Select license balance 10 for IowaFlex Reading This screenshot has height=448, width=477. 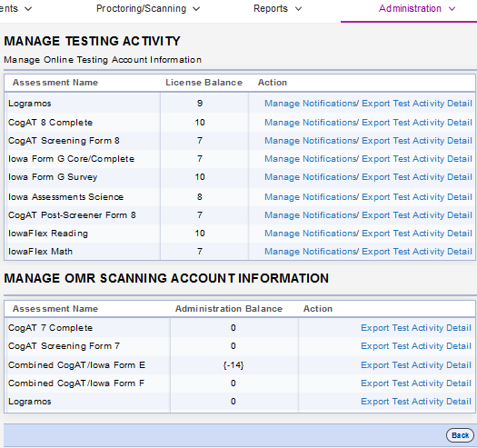(200, 234)
